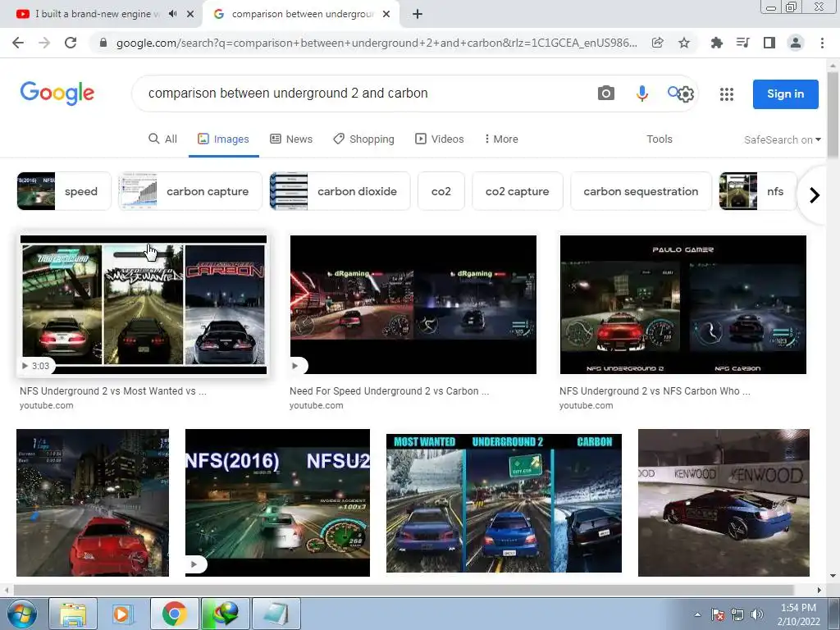
Task: Sign in to Google
Action: pyautogui.click(x=785, y=94)
